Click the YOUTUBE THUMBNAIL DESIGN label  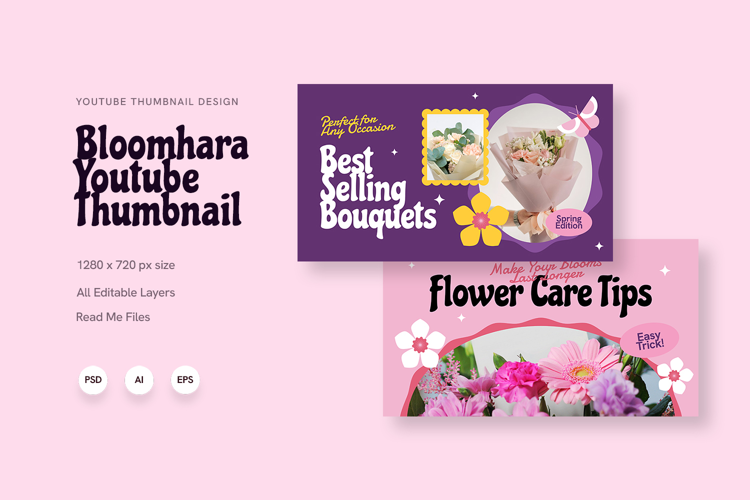(157, 101)
